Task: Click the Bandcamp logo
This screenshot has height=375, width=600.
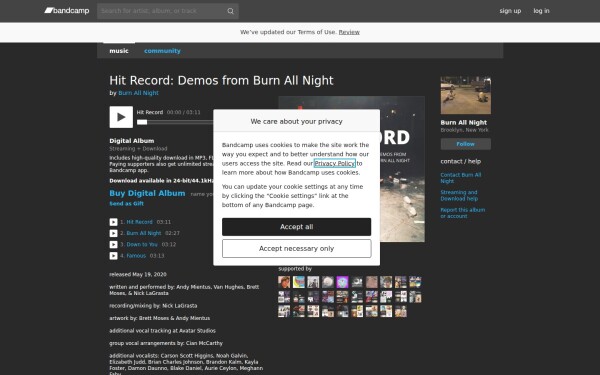Action: [x=67, y=11]
